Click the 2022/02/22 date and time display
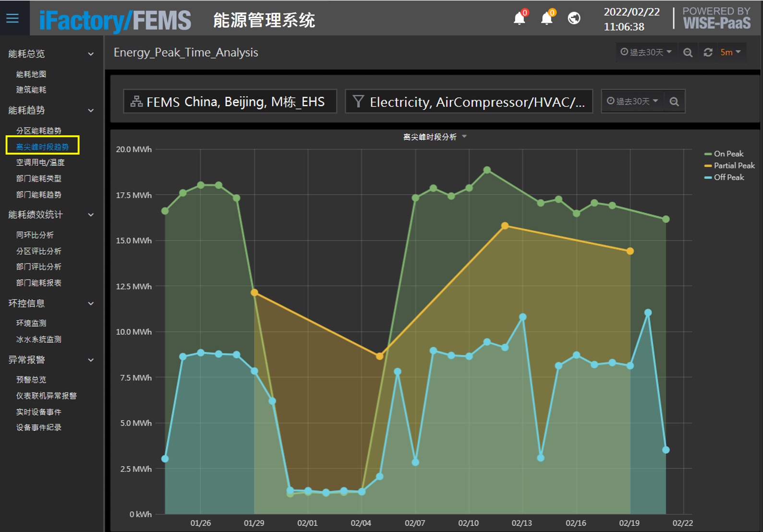Viewport: 763px width, 532px height. (x=631, y=19)
